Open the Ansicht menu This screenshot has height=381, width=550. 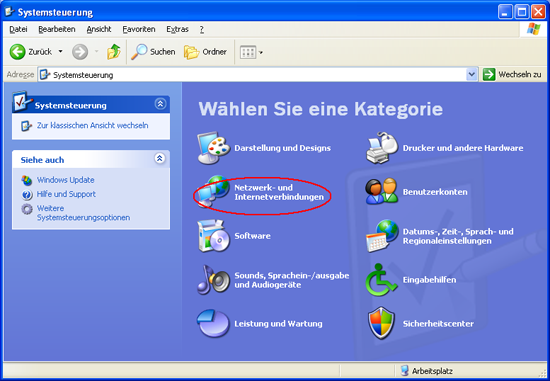coord(99,29)
